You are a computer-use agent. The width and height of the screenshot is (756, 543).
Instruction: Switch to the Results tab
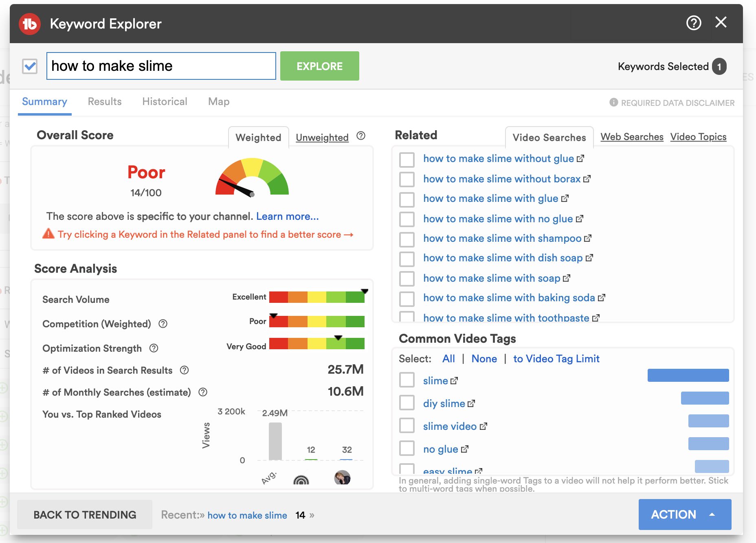[105, 101]
